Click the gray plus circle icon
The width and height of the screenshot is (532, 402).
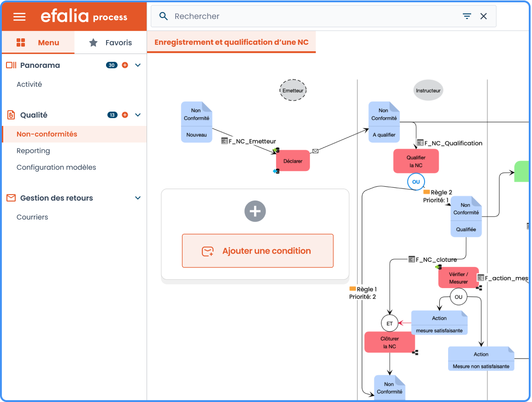coord(255,211)
